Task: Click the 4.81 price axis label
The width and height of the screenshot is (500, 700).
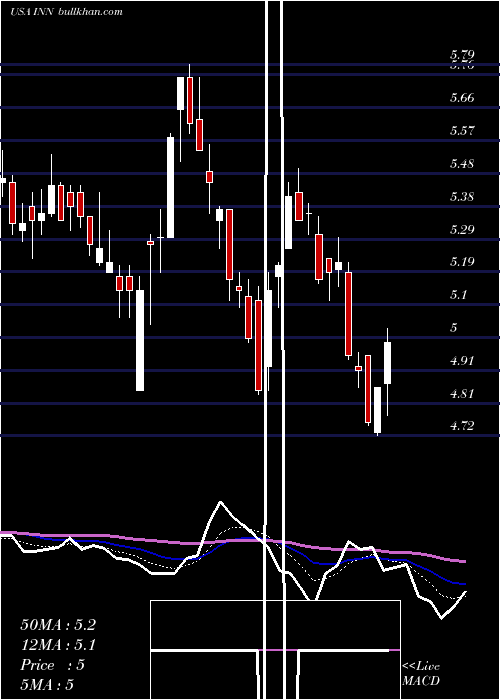Action: tap(462, 394)
